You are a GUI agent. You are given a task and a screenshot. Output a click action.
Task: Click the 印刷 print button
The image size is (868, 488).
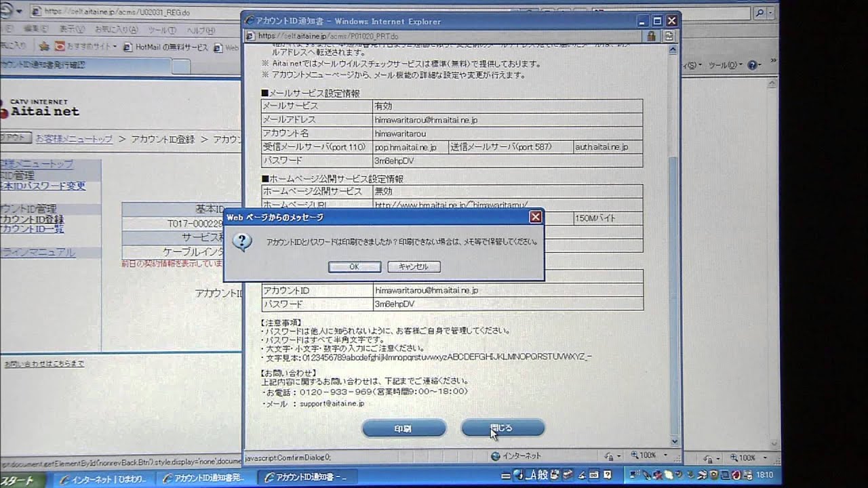tap(403, 428)
